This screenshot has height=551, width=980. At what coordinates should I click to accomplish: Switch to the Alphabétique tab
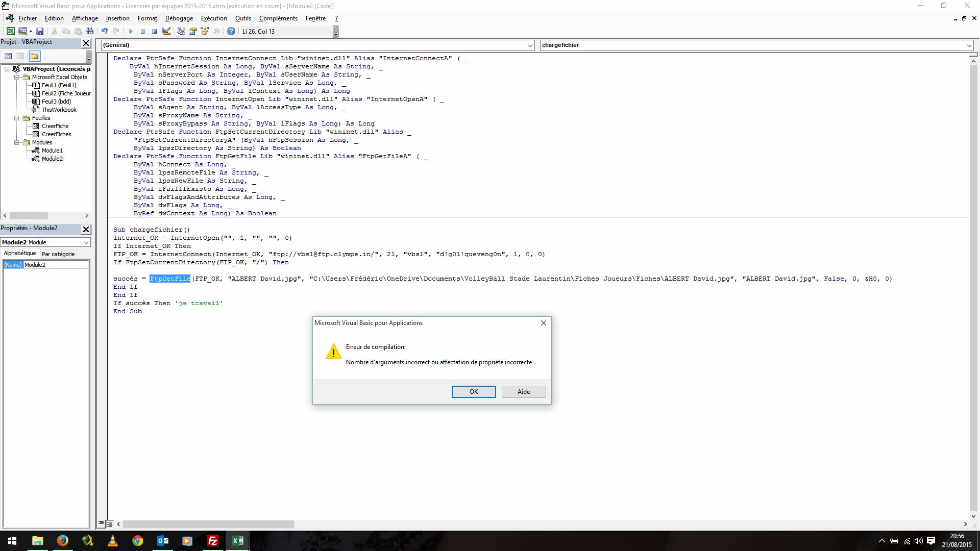(x=20, y=254)
